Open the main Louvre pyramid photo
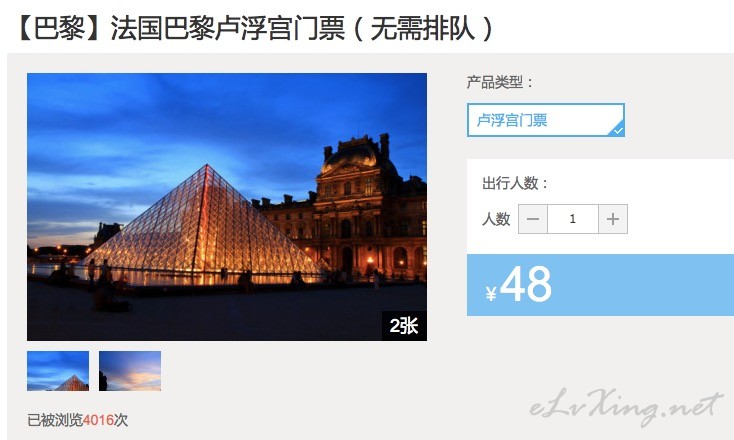The width and height of the screenshot is (734, 440). [x=227, y=206]
